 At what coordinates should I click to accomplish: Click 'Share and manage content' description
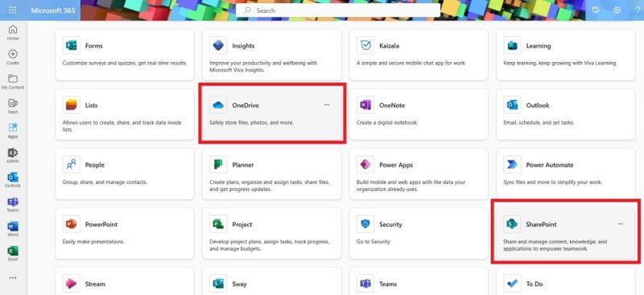pyautogui.click(x=555, y=245)
